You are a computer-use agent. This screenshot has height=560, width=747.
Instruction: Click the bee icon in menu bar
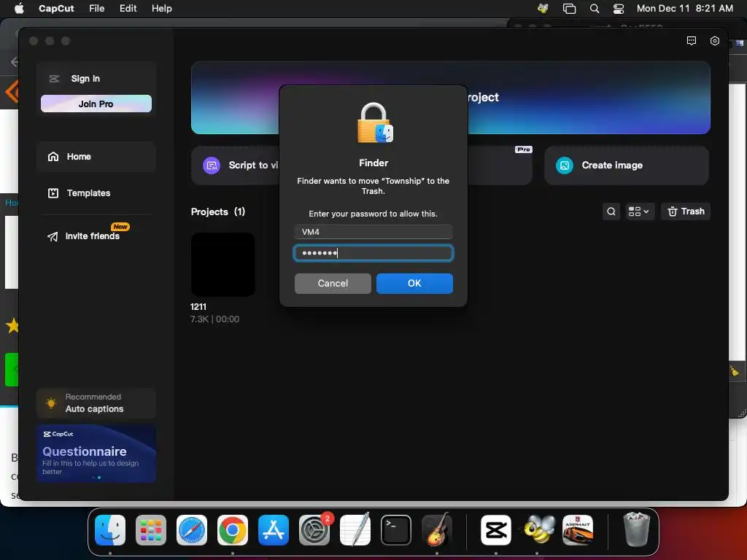(543, 8)
